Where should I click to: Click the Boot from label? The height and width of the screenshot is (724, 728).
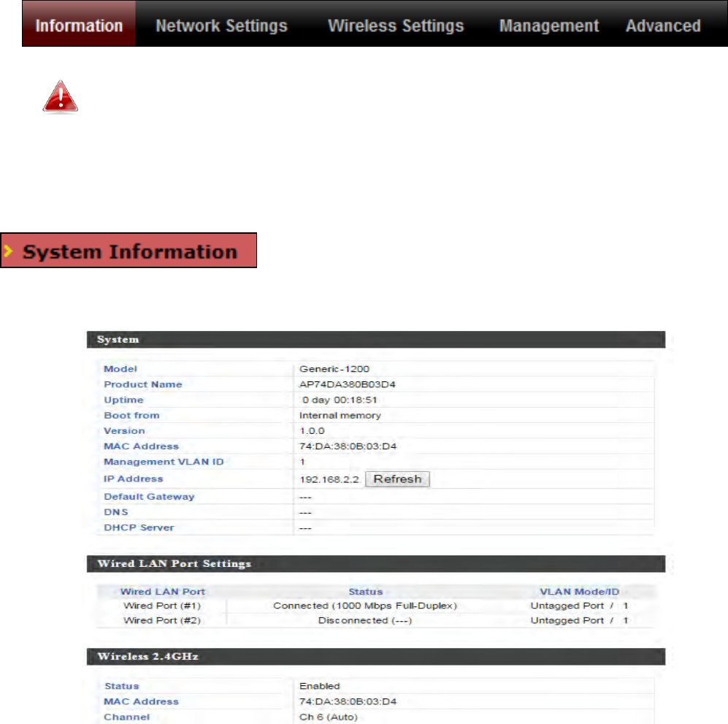(x=131, y=415)
